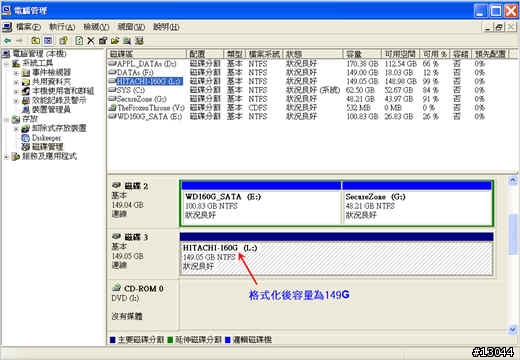Select the highlighted HITACHI-160G (L:) volume row
The height and width of the screenshot is (360, 520).
coord(150,81)
